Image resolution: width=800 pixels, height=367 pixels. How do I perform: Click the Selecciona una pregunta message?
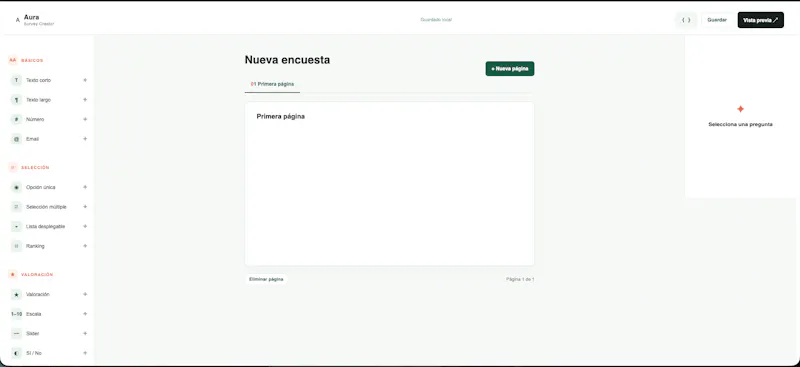(x=740, y=124)
